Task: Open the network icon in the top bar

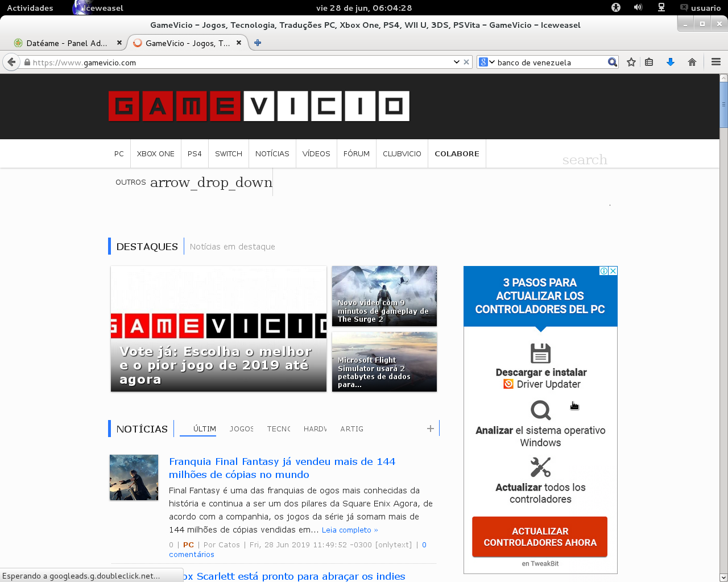Action: (x=661, y=7)
